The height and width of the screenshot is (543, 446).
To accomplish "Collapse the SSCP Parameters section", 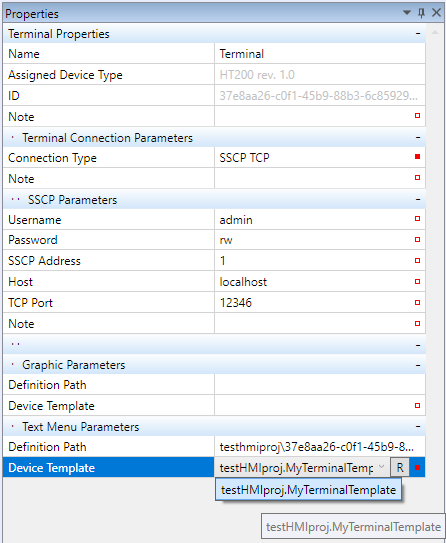I will click(x=418, y=199).
